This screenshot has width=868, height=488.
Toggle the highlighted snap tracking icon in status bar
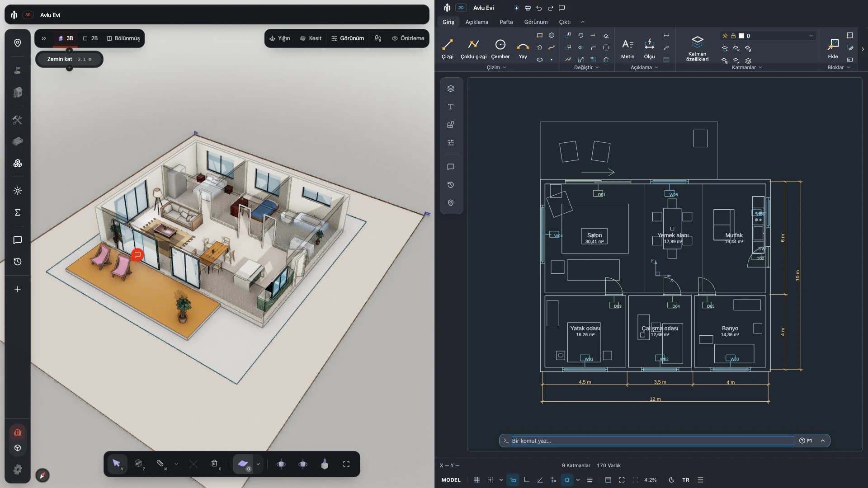[513, 480]
